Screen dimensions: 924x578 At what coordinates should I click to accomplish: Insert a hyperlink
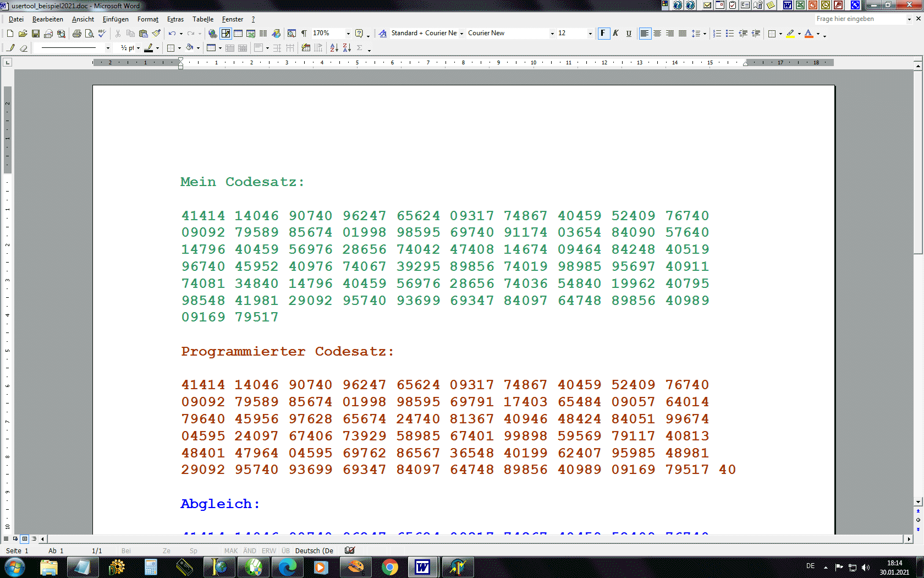click(212, 34)
